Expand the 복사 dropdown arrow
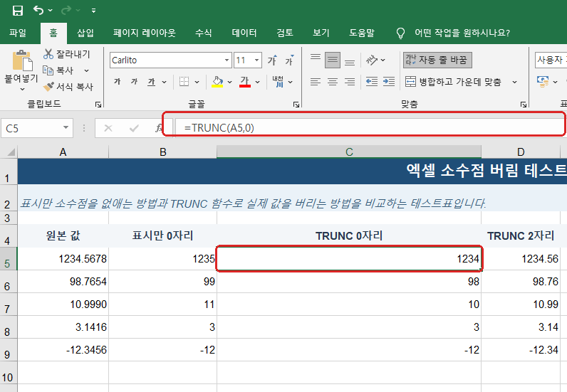567x392 pixels. coord(86,70)
